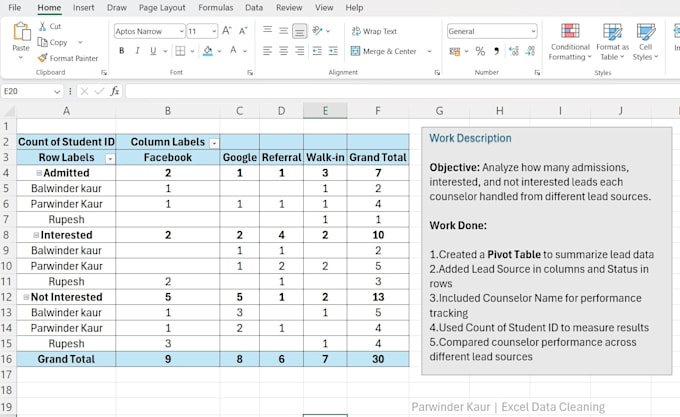Align text right
Viewport: 680px width, 417px height.
(x=299, y=51)
